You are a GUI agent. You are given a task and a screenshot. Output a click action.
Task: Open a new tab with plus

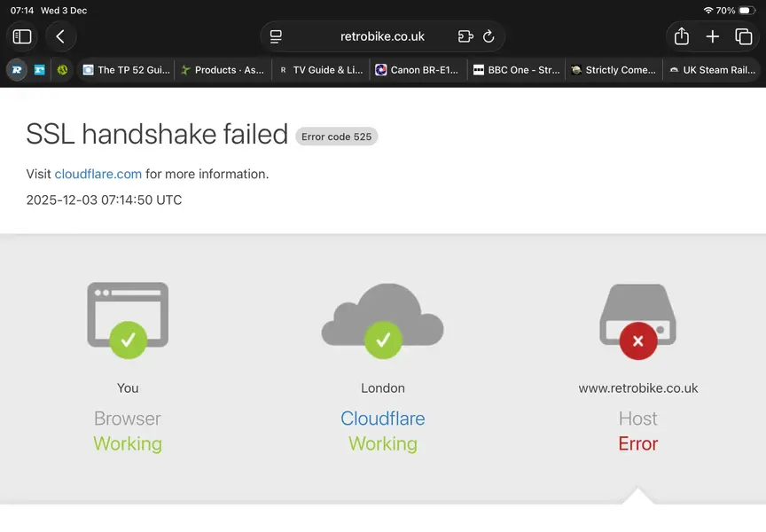pyautogui.click(x=713, y=36)
